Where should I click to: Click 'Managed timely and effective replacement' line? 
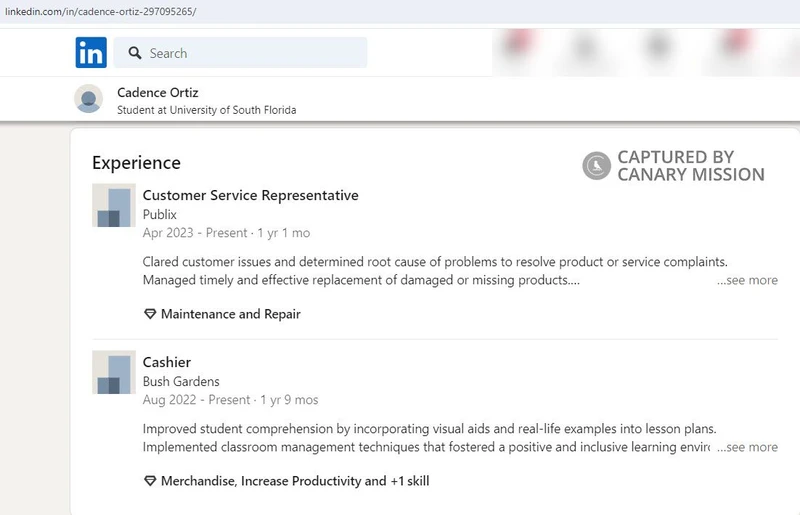361,280
